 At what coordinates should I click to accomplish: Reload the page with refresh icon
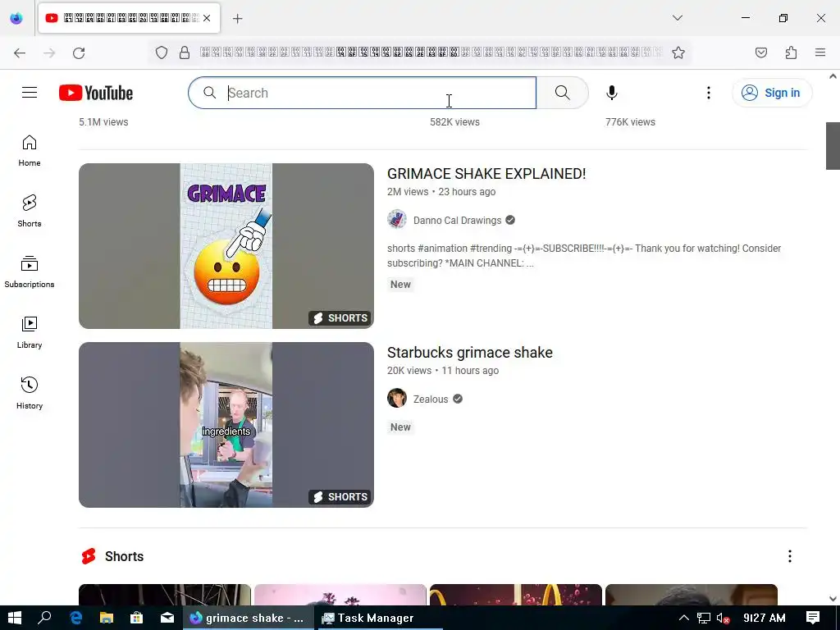pos(79,52)
